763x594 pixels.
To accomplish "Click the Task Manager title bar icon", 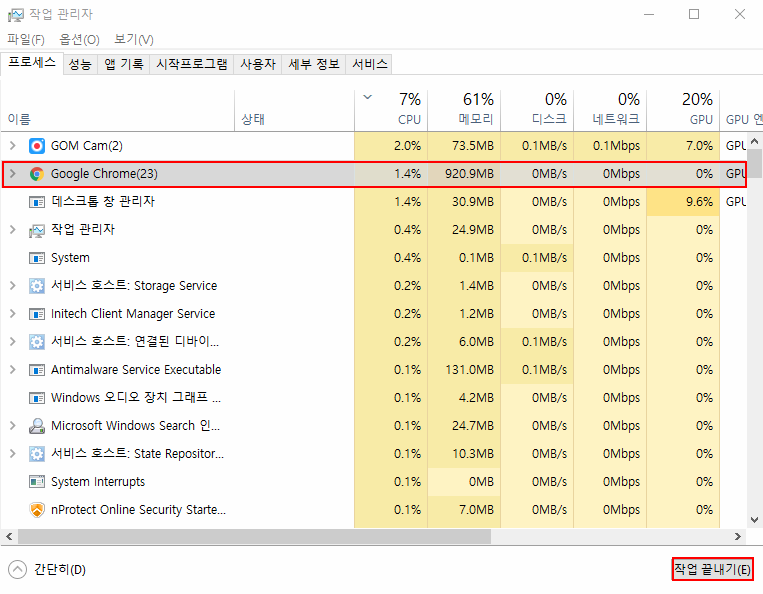I will click(x=16, y=15).
